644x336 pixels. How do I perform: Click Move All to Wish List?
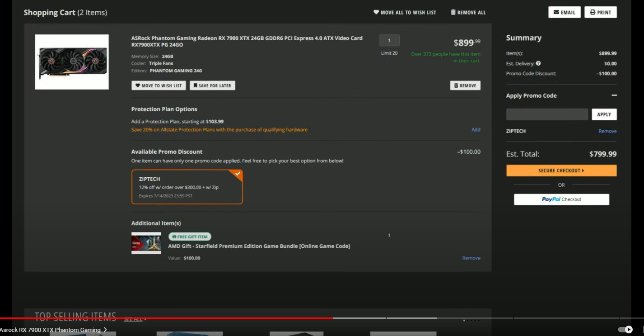(405, 13)
